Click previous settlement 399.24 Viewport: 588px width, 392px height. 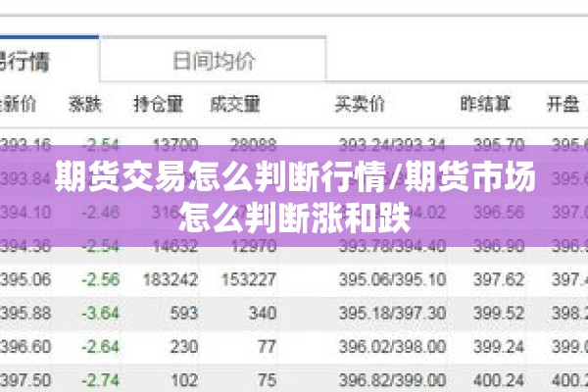499,347
